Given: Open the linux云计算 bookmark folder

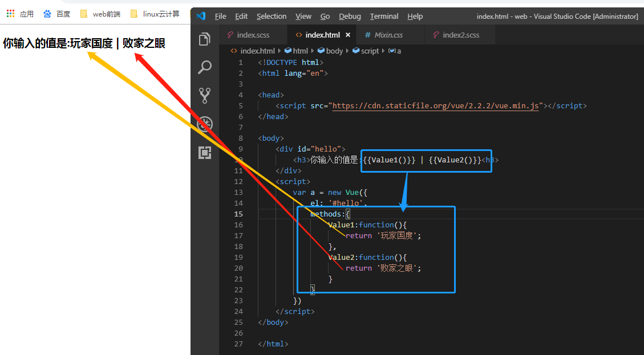Looking at the screenshot, I should 155,14.
